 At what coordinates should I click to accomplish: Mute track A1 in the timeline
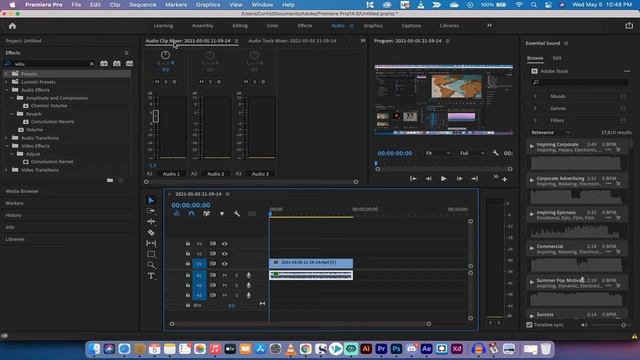224,276
